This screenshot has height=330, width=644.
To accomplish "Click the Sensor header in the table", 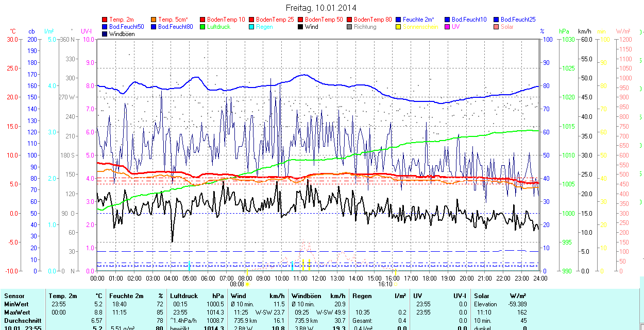I will point(14,296).
